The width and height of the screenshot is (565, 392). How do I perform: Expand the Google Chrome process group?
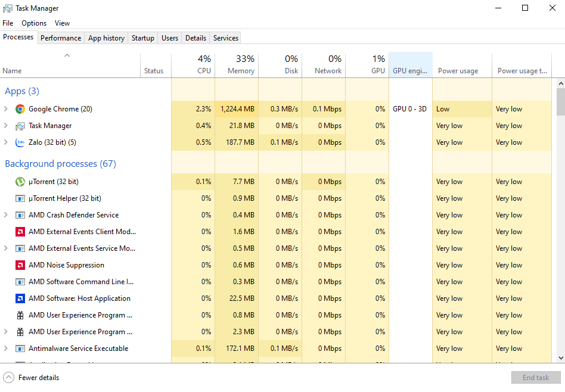coord(6,109)
